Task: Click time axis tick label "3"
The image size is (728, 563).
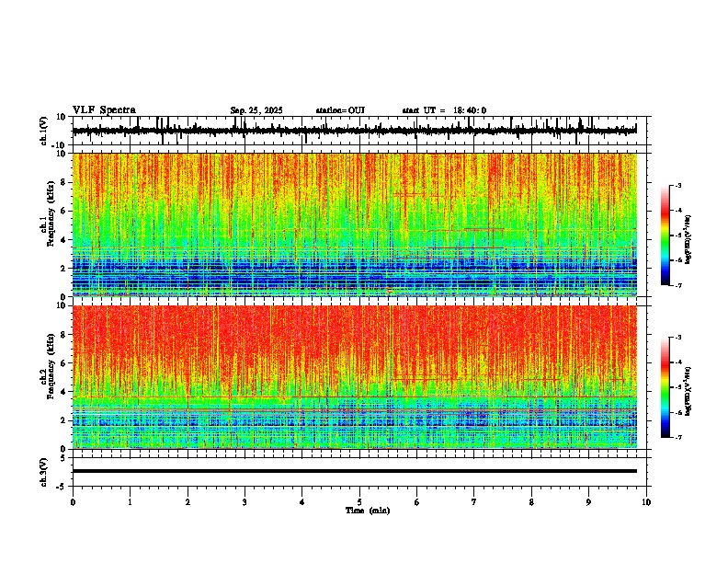Action: tap(245, 502)
